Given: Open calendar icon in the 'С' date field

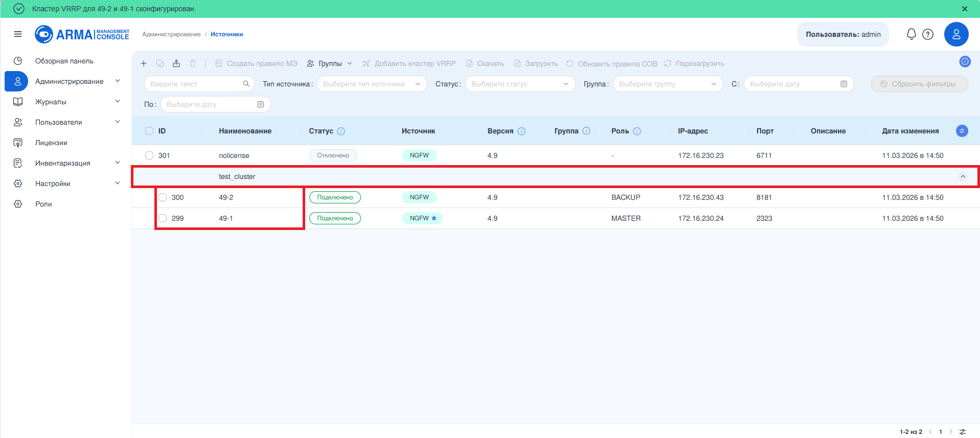Looking at the screenshot, I should click(844, 84).
